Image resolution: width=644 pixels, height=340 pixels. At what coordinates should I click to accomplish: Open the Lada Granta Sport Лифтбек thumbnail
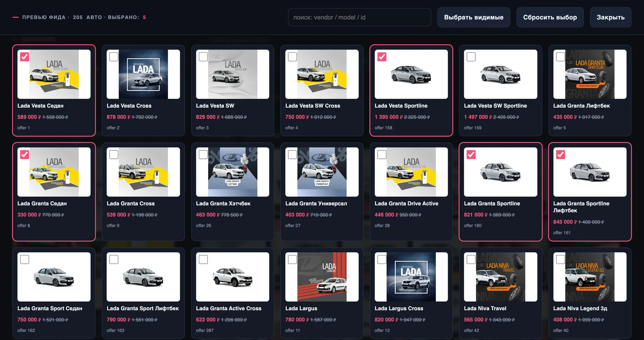(143, 277)
